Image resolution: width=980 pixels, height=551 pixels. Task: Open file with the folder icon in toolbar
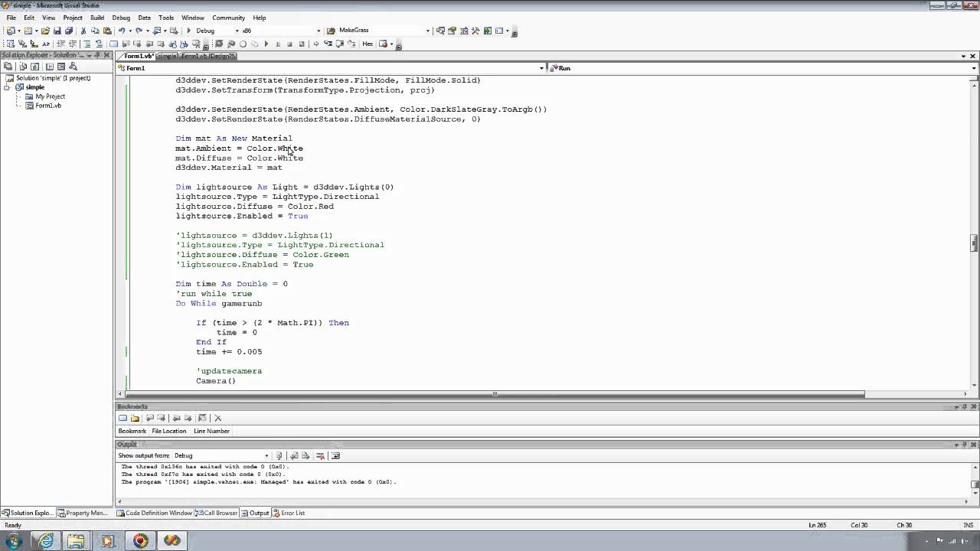(x=45, y=31)
